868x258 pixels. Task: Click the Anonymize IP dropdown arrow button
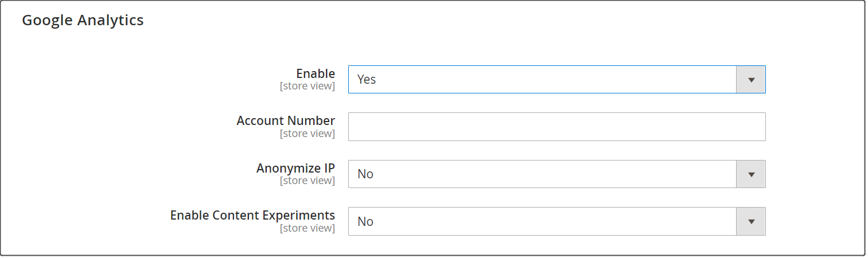[x=750, y=174]
